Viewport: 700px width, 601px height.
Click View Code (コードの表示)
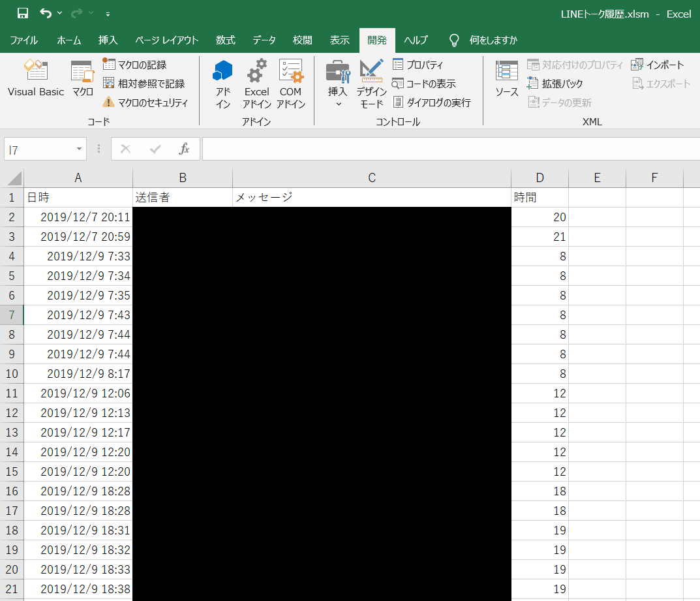pos(424,84)
